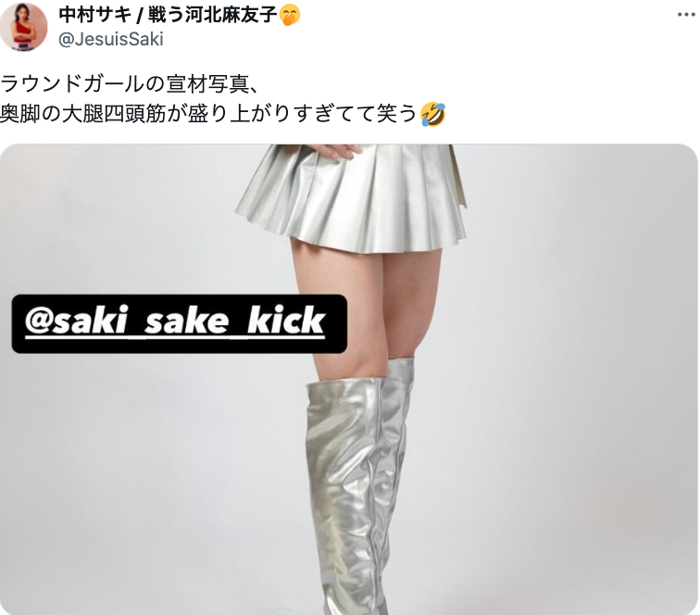The width and height of the screenshot is (700, 615).
Task: Click the silver pleated skirt in photo
Action: pos(352,199)
